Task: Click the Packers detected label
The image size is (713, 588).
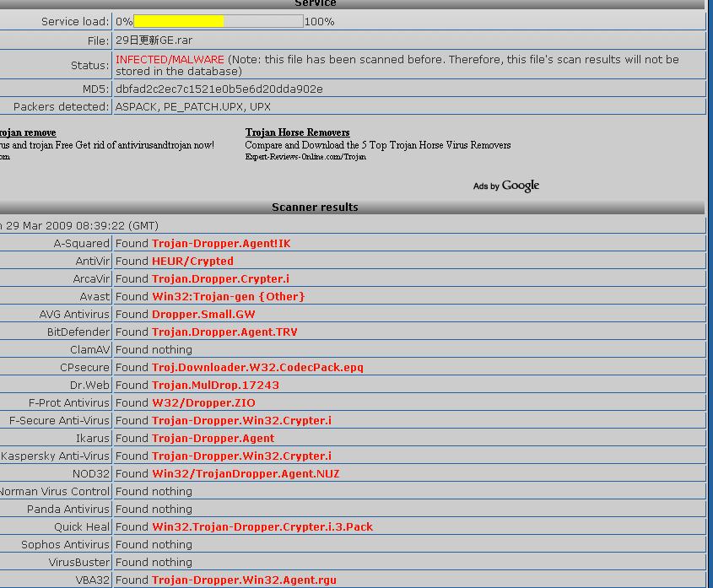Action: point(62,107)
